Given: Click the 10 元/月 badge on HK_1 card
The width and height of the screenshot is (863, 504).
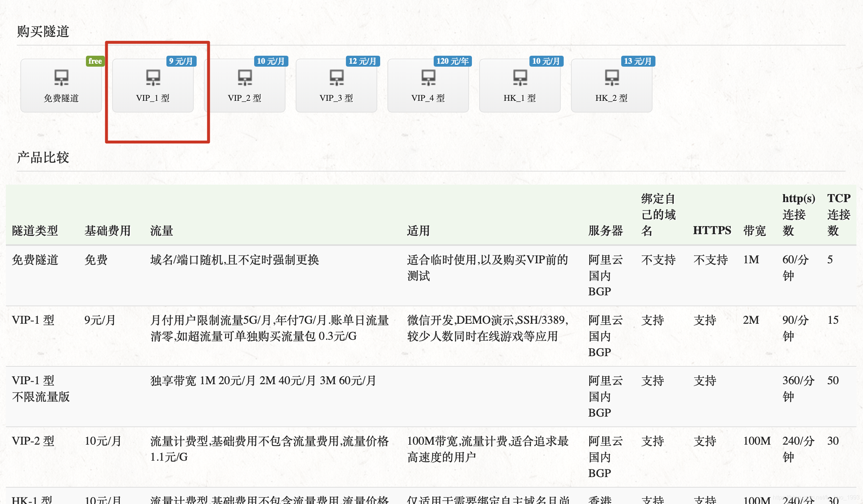Looking at the screenshot, I should pos(546,61).
